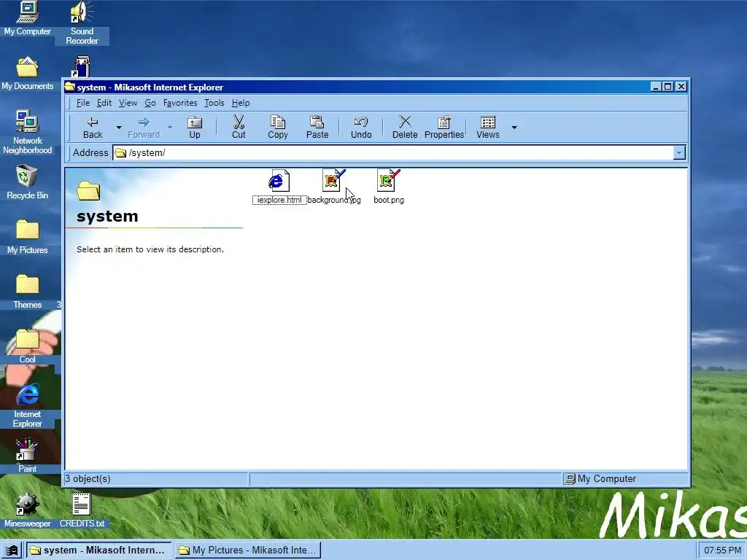Click the /system/ address field
The width and height of the screenshot is (747, 560).
[393, 153]
